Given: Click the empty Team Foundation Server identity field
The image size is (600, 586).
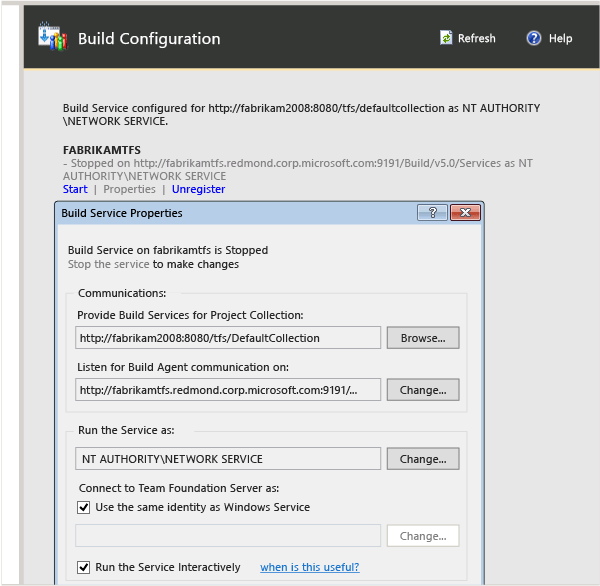Looking at the screenshot, I should 228,536.
